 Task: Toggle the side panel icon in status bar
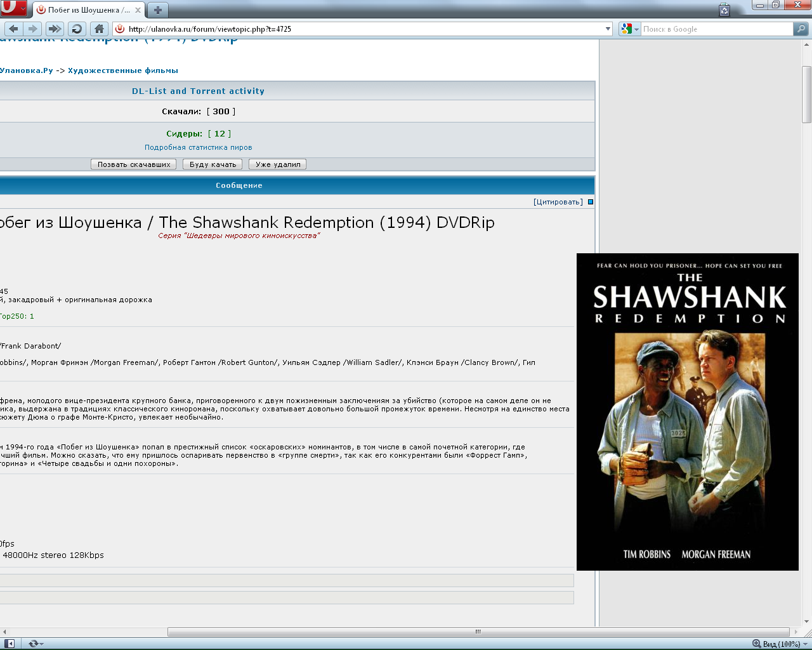(x=10, y=644)
